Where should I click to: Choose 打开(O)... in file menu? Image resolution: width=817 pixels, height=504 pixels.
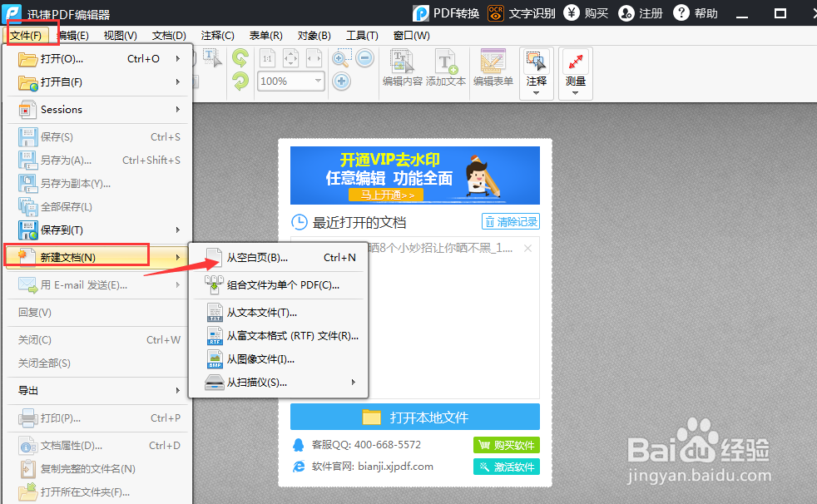pos(98,59)
